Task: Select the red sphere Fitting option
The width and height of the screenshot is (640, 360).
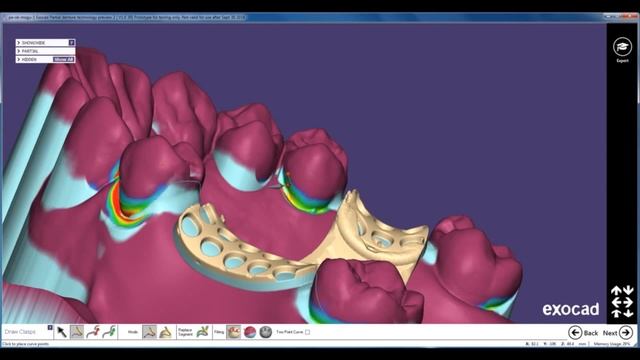Action: point(250,332)
